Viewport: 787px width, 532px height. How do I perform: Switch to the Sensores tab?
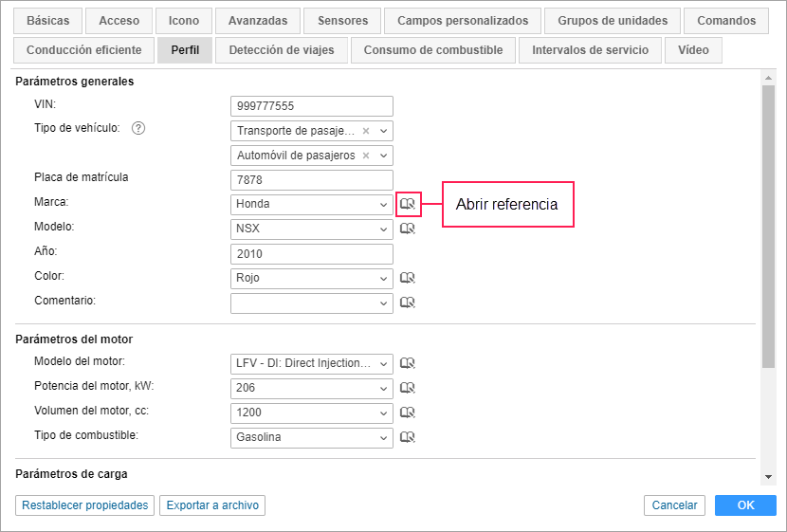click(342, 21)
